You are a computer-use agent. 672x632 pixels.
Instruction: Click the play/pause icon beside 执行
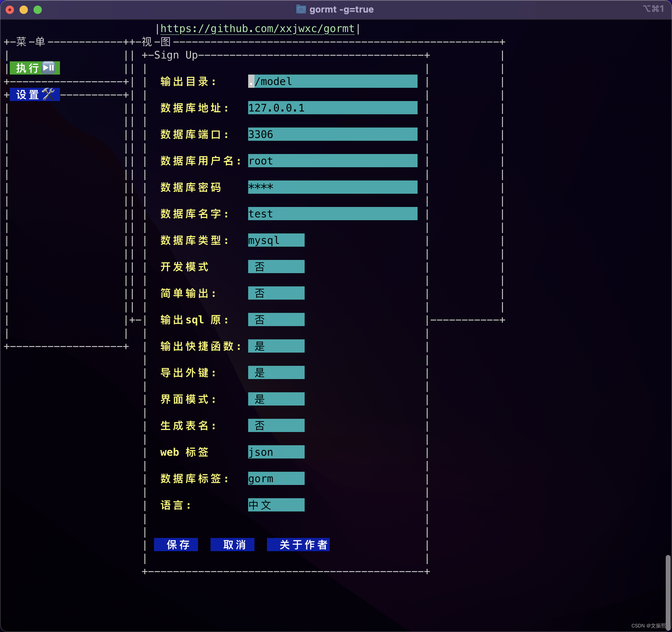pyautogui.click(x=49, y=68)
